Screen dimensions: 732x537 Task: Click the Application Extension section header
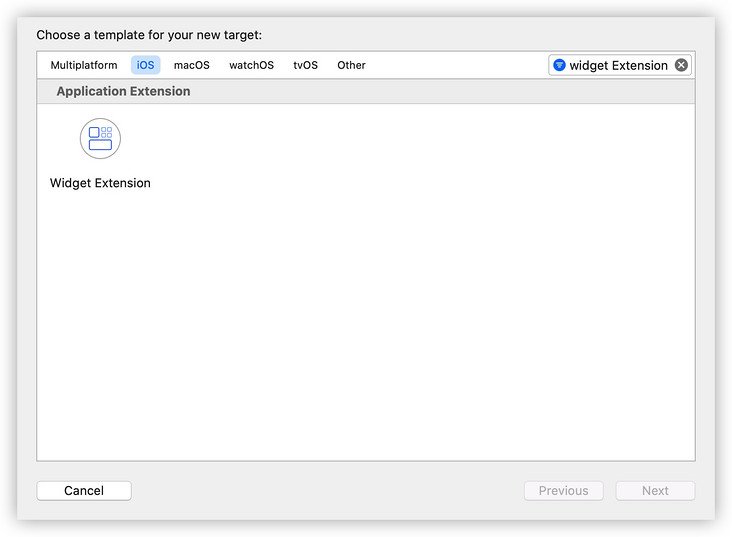[x=366, y=92]
